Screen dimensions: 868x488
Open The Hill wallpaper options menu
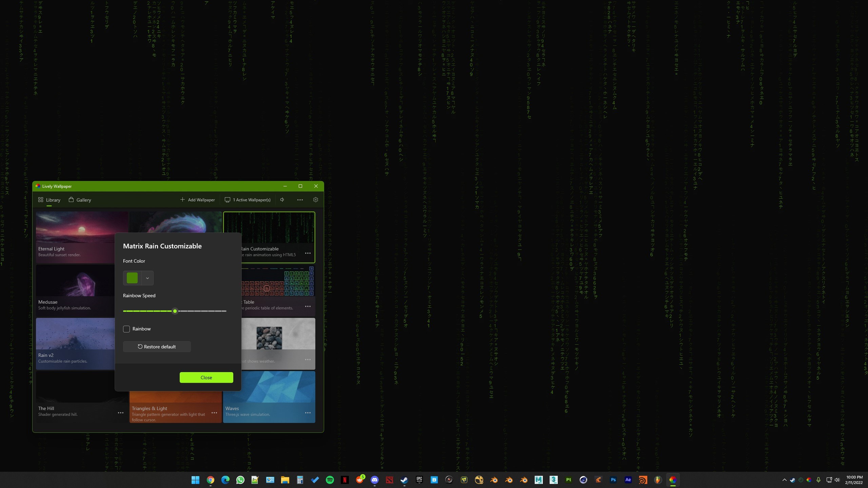(x=120, y=413)
